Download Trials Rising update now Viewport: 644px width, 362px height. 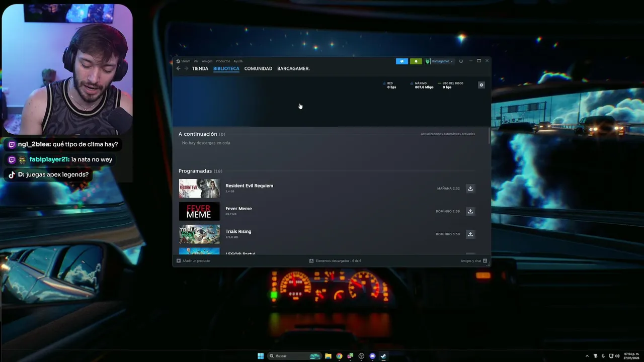tap(470, 234)
